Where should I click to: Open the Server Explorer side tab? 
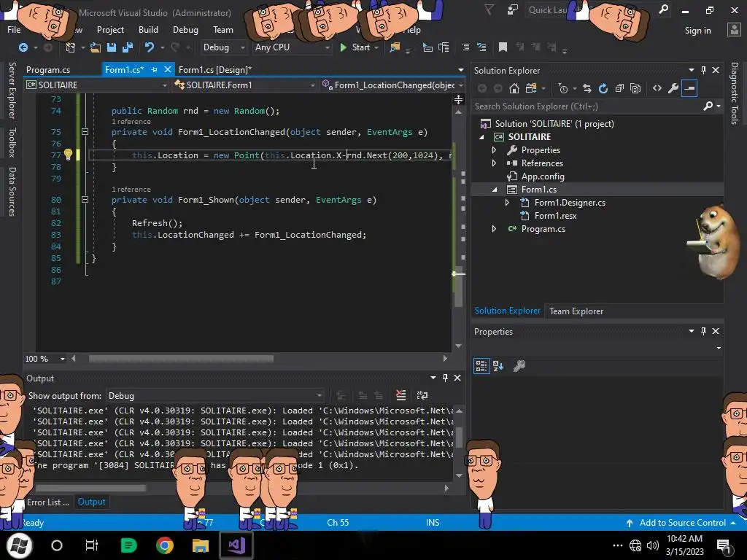click(12, 90)
